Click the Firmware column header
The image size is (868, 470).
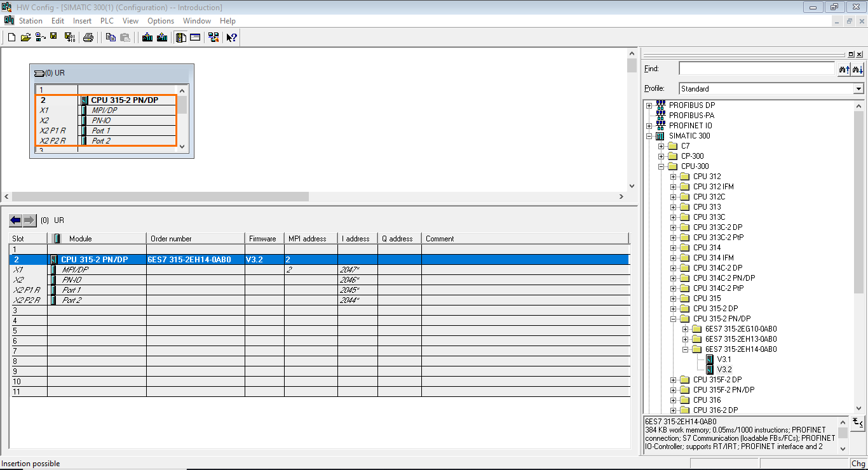(x=264, y=239)
